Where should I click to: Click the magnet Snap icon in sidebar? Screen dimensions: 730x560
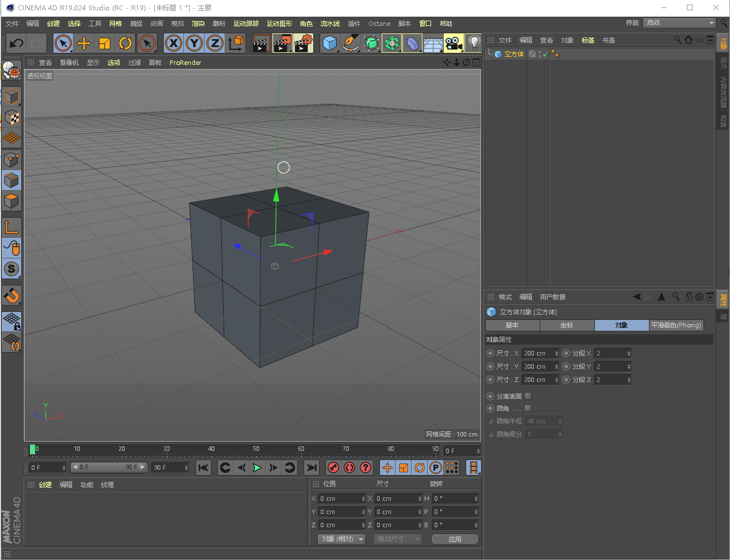tap(11, 296)
